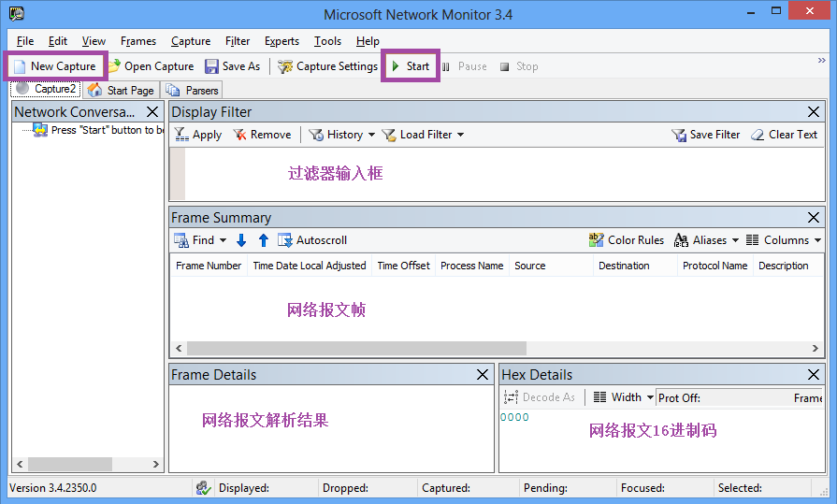Close the Display Filter panel

(x=814, y=112)
